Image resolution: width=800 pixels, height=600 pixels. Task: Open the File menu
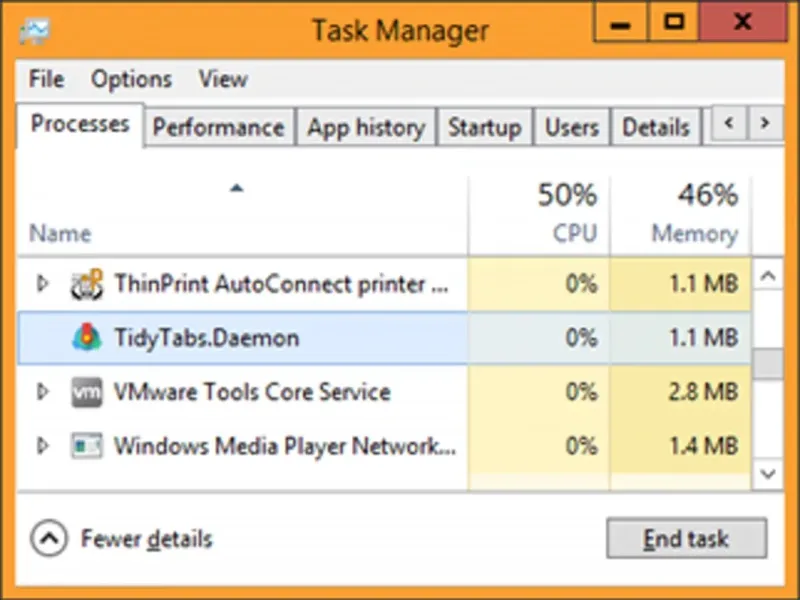pyautogui.click(x=46, y=79)
